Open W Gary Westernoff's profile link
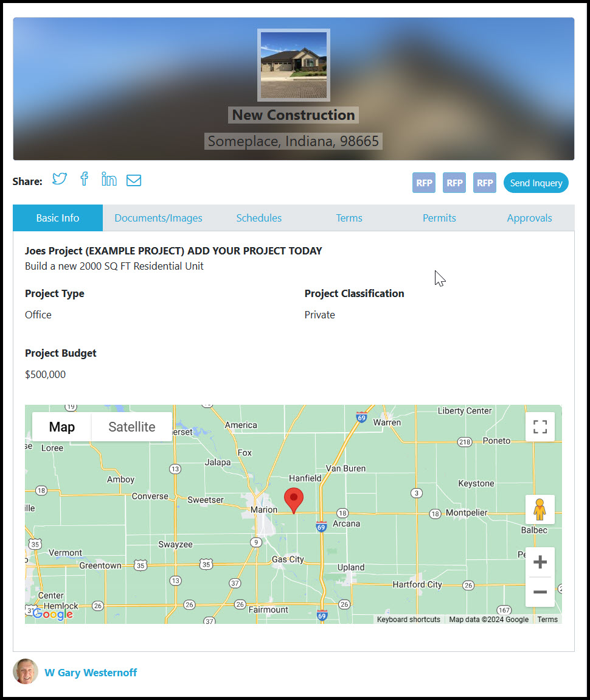The height and width of the screenshot is (700, 590). click(x=91, y=672)
